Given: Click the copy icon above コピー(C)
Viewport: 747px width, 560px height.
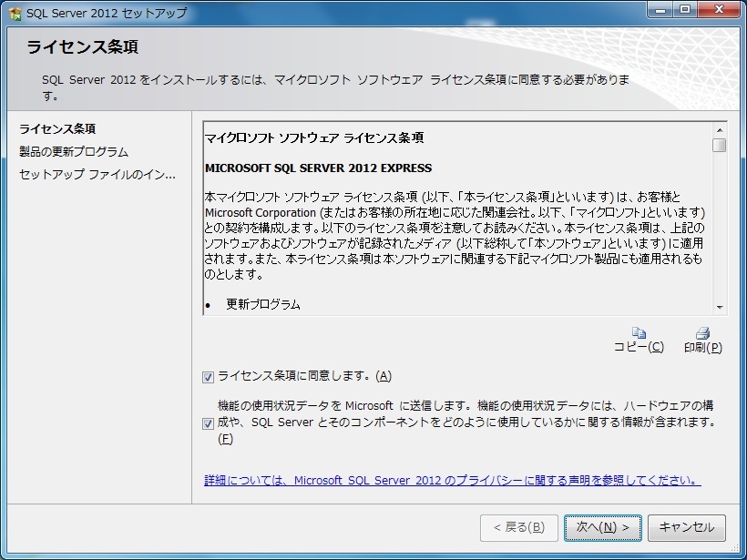Looking at the screenshot, I should 639,333.
